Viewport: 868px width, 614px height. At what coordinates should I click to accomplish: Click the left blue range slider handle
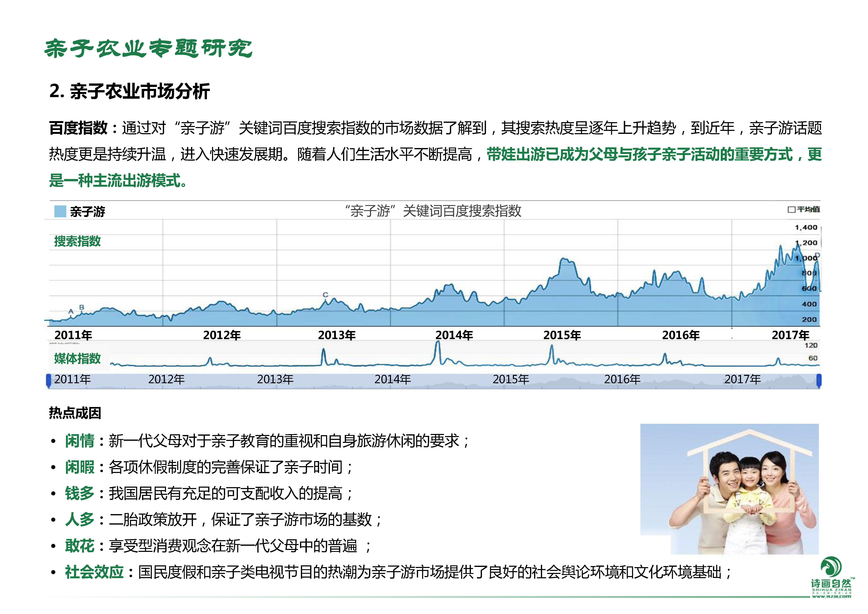pyautogui.click(x=48, y=380)
